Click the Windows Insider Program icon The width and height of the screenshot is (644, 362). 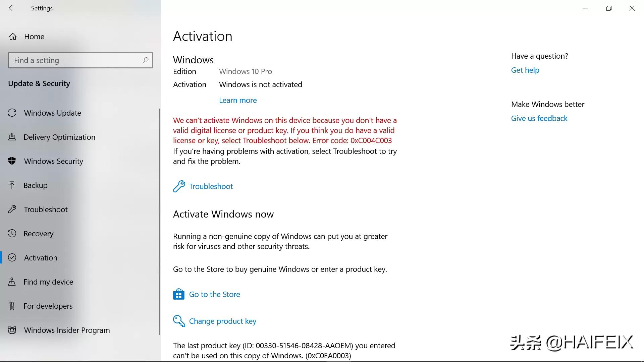[x=12, y=330]
